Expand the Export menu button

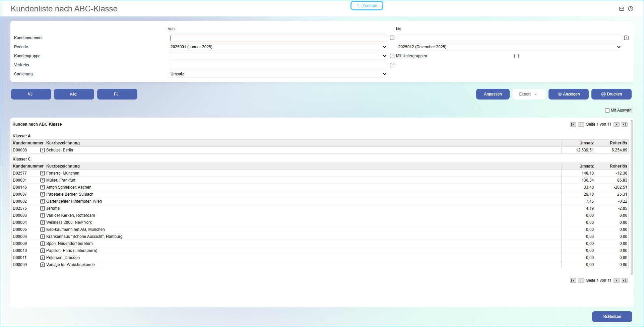(528, 94)
